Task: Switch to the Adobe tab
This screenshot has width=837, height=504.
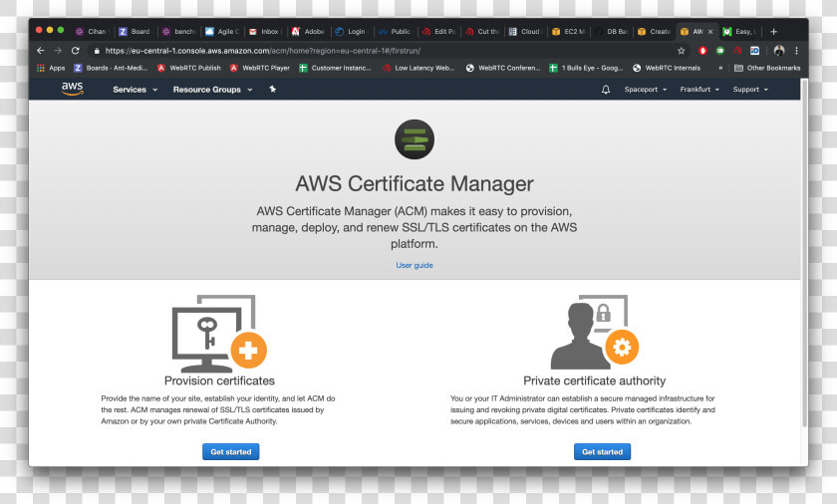Action: tap(309, 32)
